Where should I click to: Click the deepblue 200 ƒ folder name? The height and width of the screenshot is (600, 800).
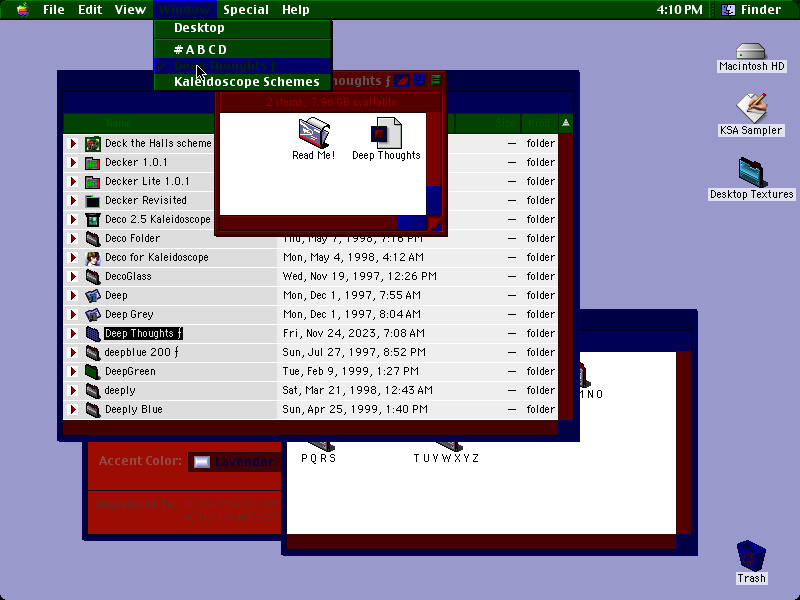coord(141,353)
